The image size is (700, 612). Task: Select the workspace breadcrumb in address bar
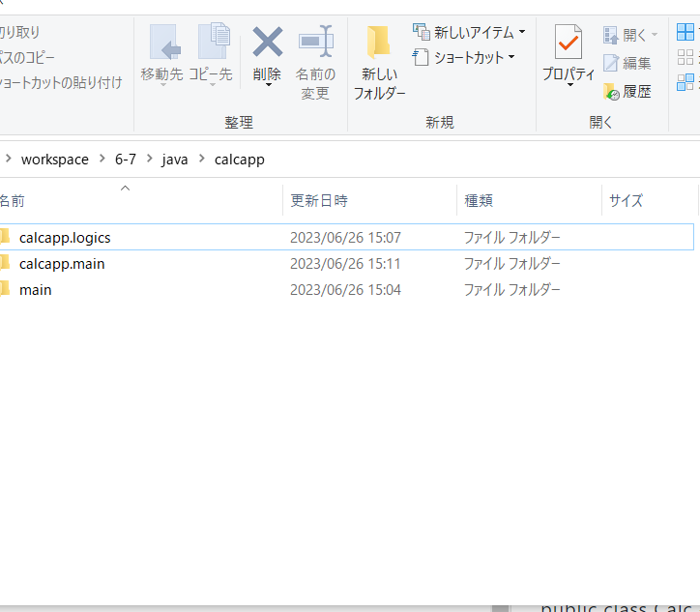(x=54, y=160)
